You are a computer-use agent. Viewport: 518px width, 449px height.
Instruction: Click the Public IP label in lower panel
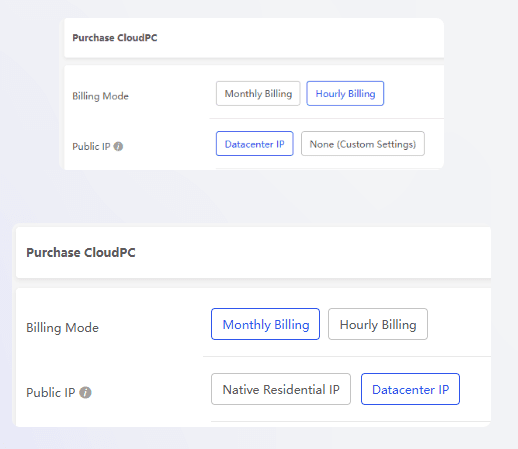pyautogui.click(x=51, y=392)
